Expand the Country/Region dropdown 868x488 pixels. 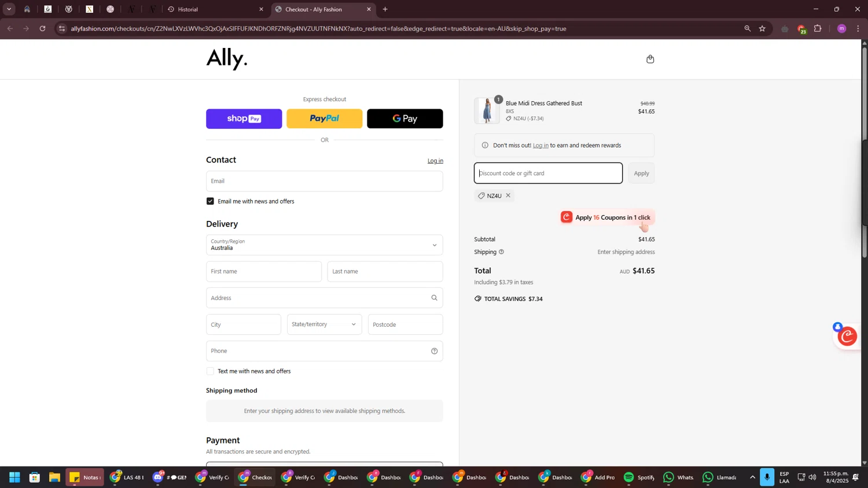tap(324, 245)
